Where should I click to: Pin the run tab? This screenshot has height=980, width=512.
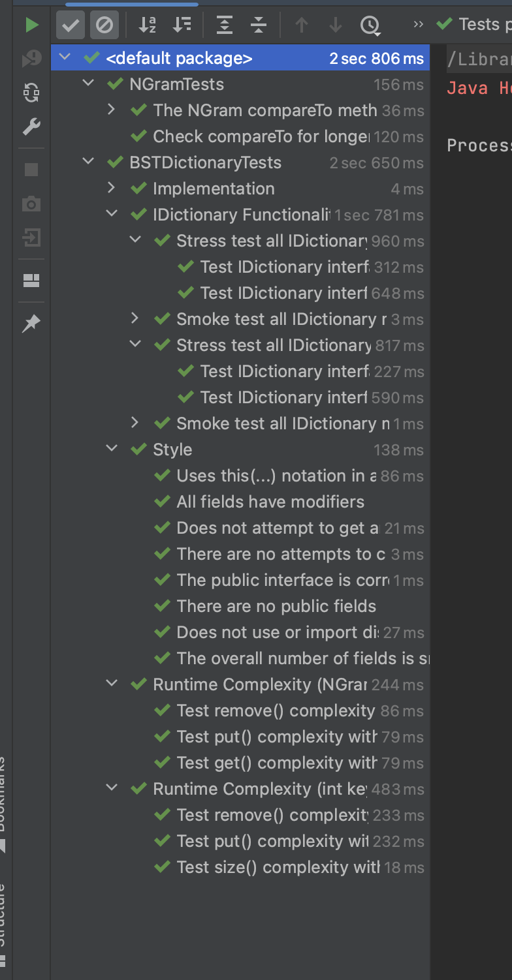tap(31, 324)
